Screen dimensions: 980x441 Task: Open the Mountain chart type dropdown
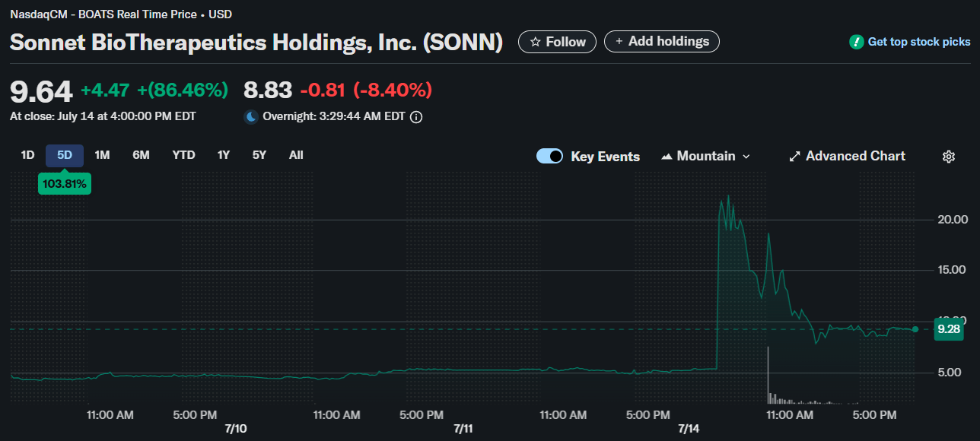point(706,156)
